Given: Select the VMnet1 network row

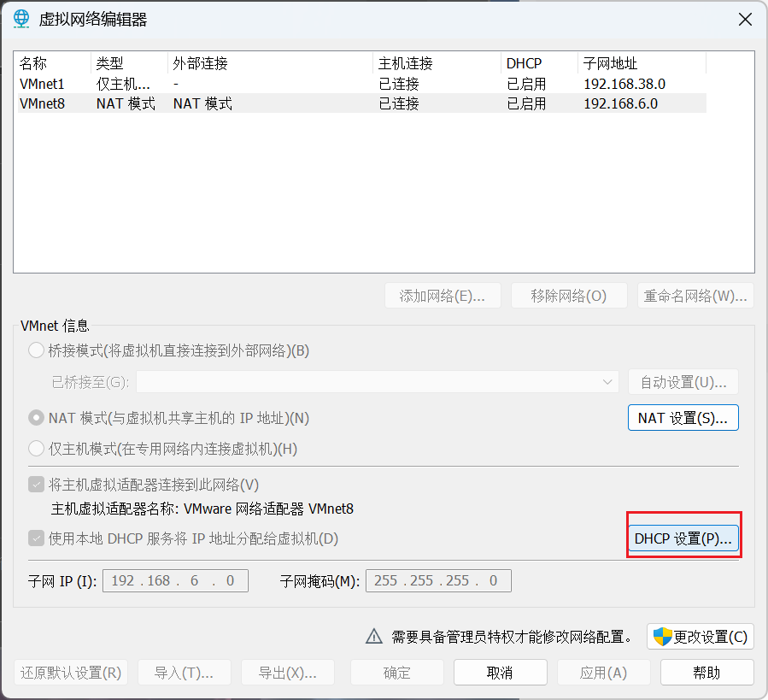Looking at the screenshot, I should [362, 84].
